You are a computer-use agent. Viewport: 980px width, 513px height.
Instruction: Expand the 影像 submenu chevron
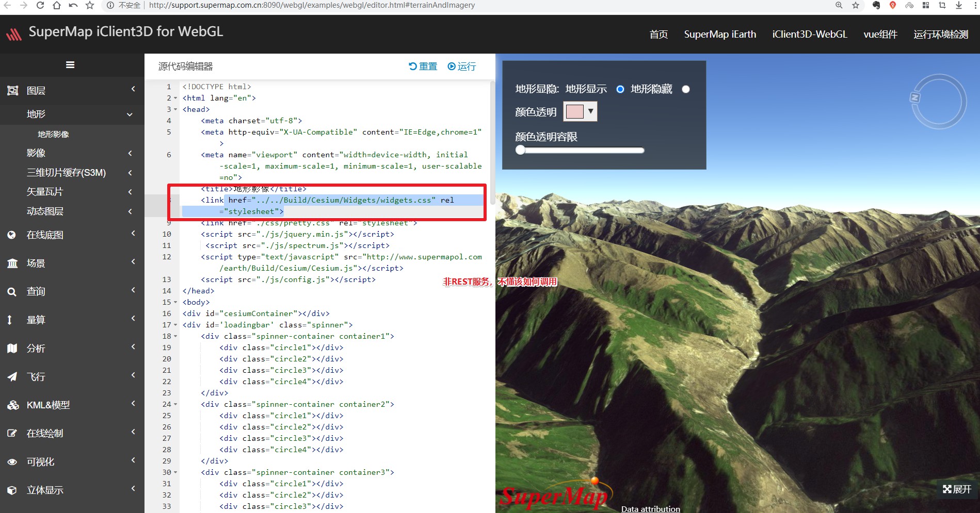click(130, 153)
